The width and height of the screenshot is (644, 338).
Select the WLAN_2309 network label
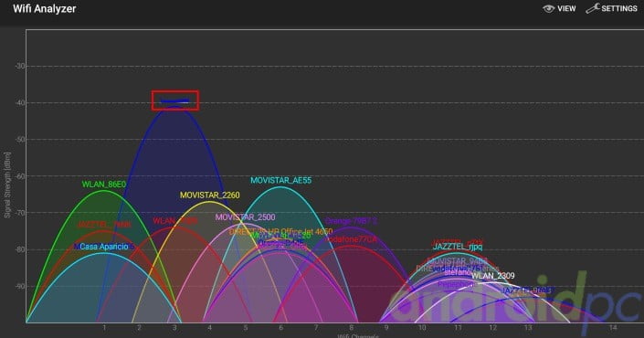(492, 276)
